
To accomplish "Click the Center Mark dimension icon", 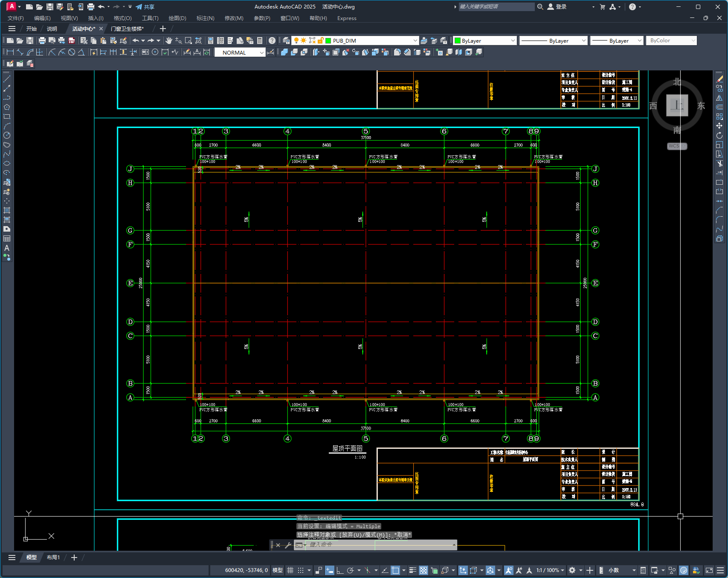I will tap(155, 52).
